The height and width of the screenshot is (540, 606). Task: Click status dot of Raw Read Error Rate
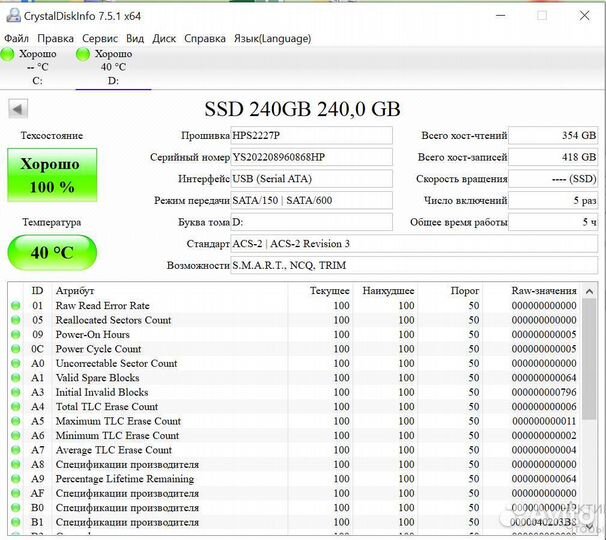coord(15,305)
